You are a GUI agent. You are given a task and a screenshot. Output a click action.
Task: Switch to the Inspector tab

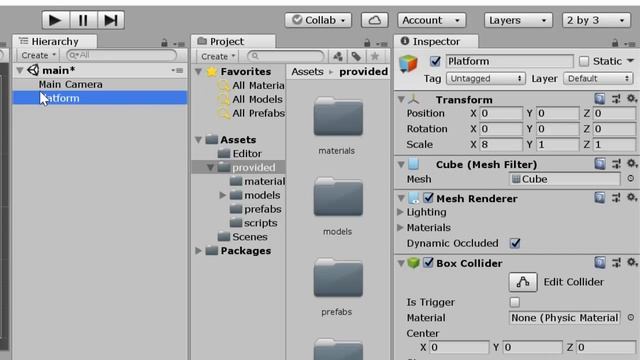coord(436,41)
